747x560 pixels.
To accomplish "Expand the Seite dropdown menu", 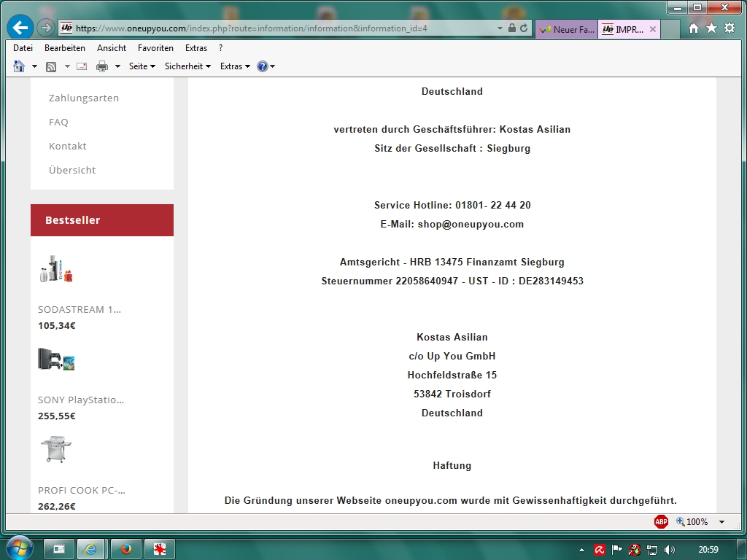I will [142, 66].
